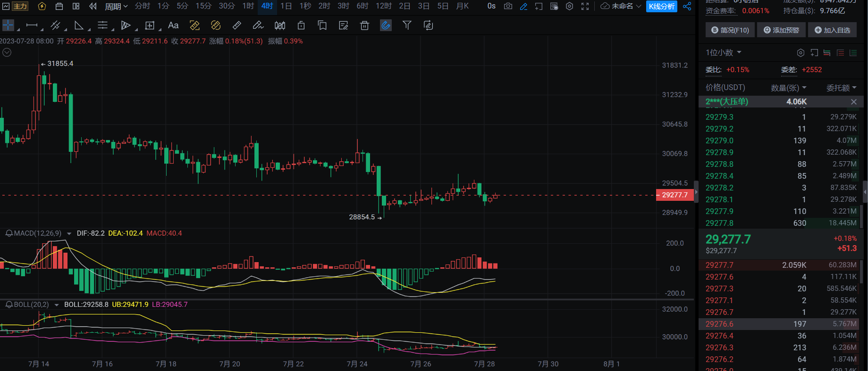Toggle the magnet snap mode
868x371 pixels.
[x=386, y=25]
